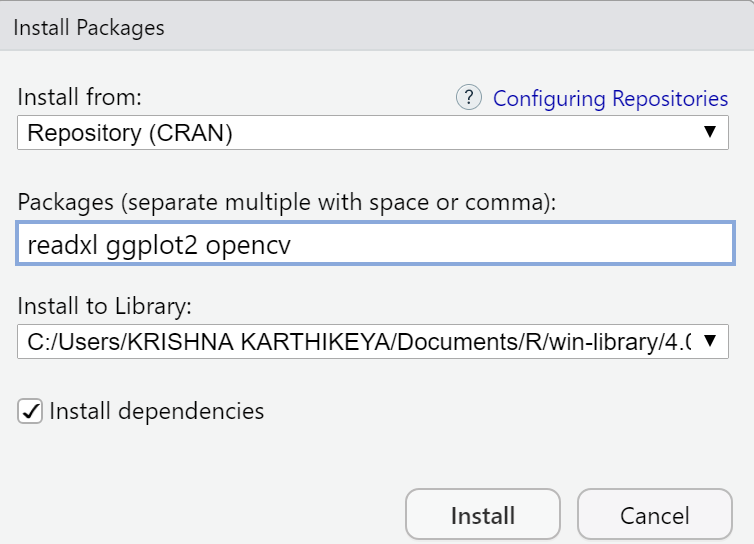Viewport: 754px width, 544px height.
Task: Click the arrow of the Install from dropdown
Action: (709, 133)
